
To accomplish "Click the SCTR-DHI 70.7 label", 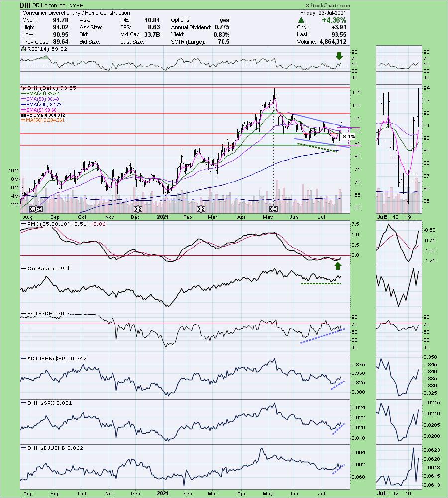I will 48,313.
